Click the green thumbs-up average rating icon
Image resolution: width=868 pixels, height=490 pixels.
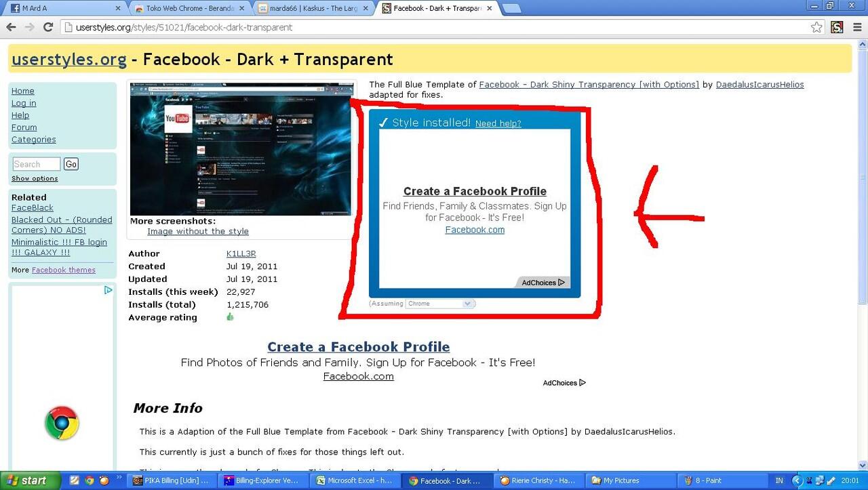230,317
